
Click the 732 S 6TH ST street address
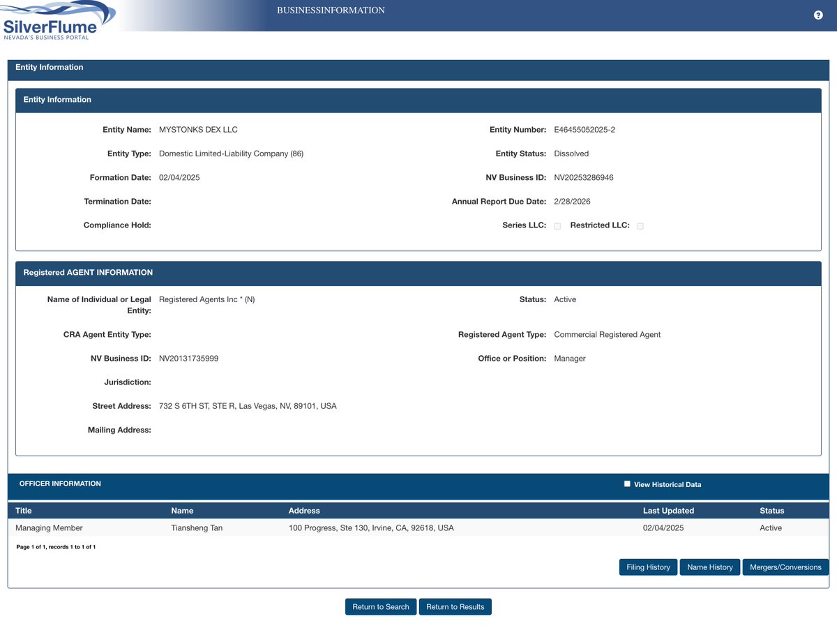point(248,406)
